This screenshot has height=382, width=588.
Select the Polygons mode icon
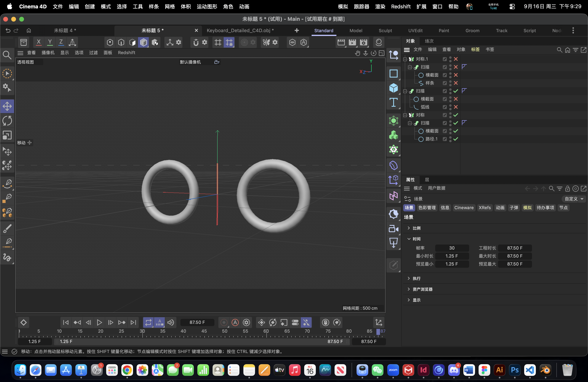point(132,42)
